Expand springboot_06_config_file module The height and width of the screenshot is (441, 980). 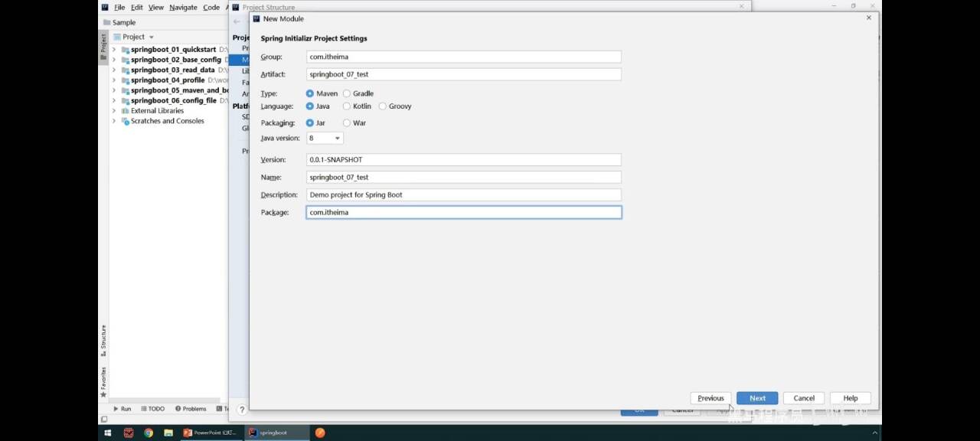pos(114,100)
